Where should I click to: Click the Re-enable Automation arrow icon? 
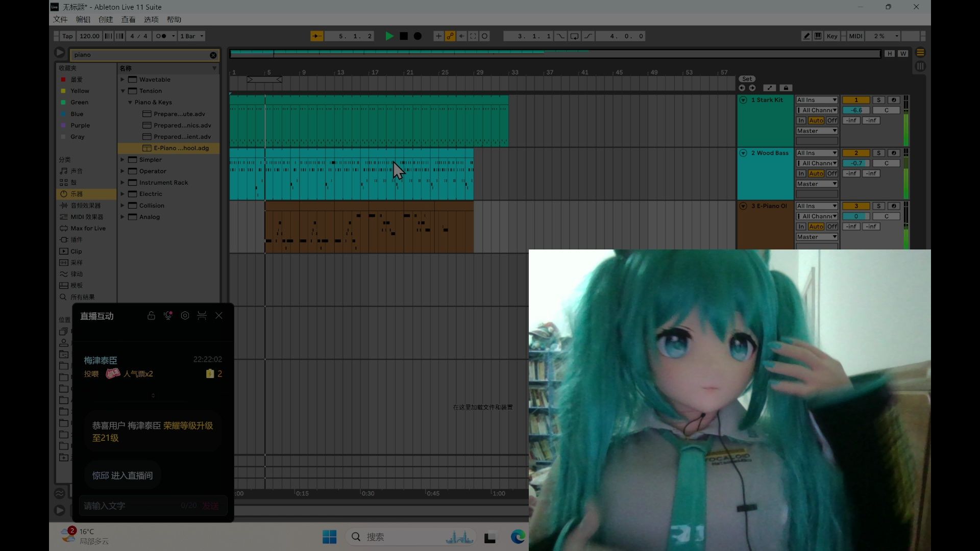point(461,36)
